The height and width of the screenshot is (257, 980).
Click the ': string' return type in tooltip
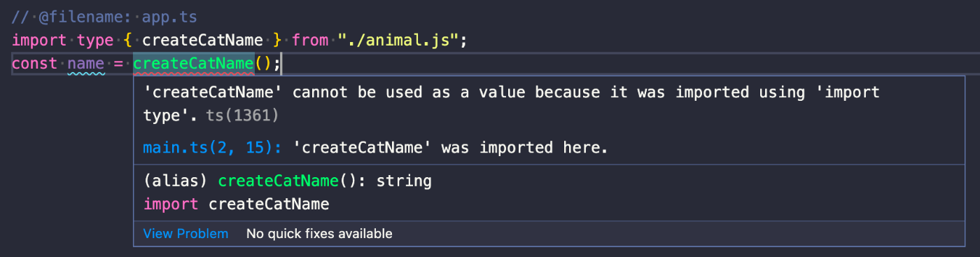coord(395,181)
